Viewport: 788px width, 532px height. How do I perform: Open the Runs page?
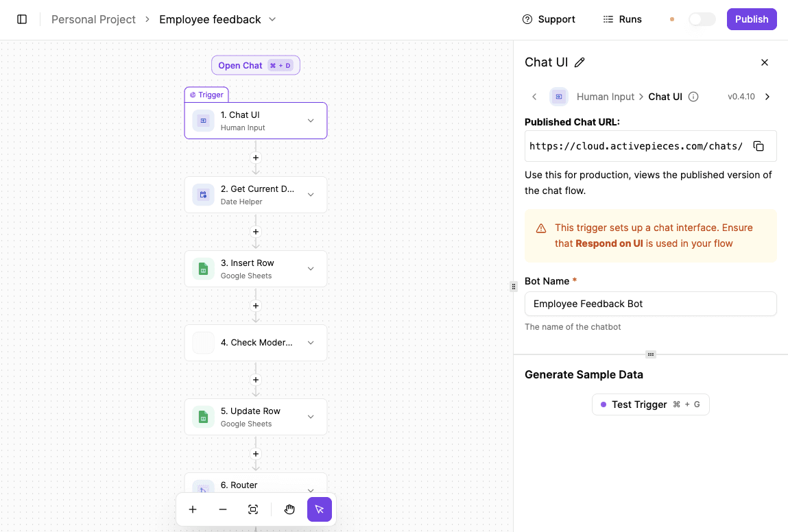(x=622, y=19)
